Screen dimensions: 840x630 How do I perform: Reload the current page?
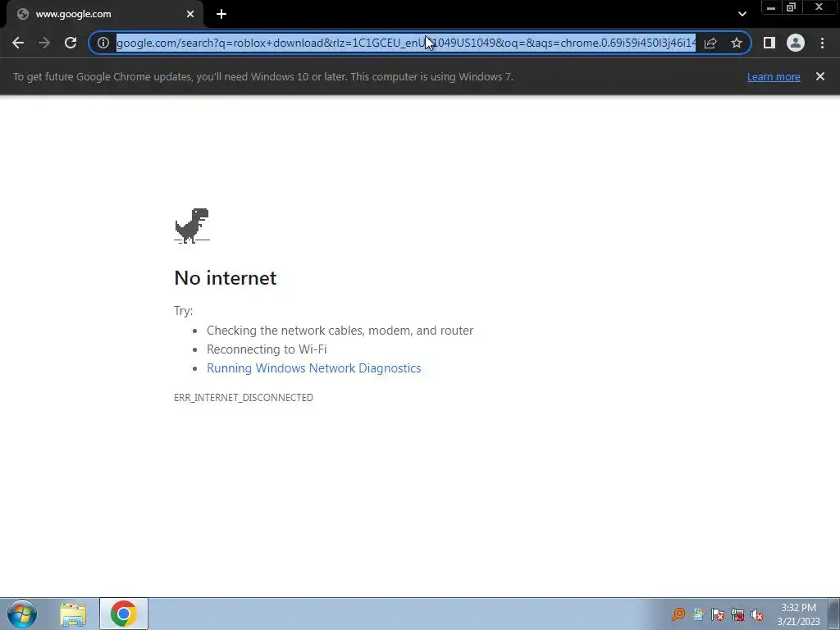[x=71, y=43]
